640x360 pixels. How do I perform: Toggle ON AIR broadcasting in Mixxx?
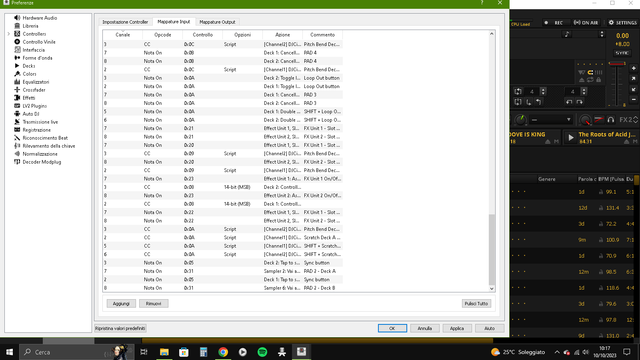coord(586,23)
